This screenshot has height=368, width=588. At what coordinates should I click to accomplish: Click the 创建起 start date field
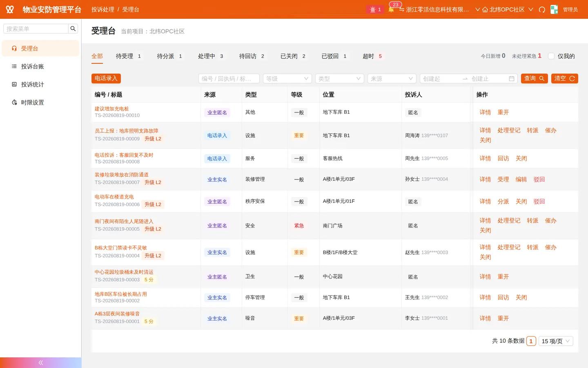[440, 79]
